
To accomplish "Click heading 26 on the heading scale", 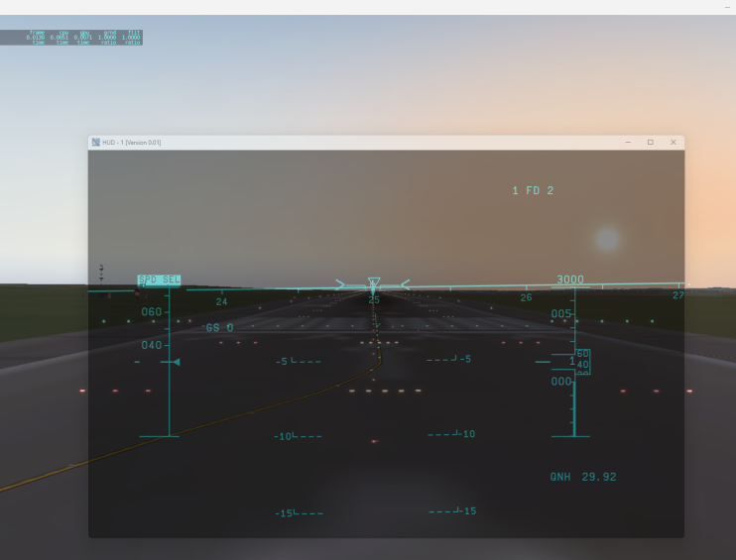I will (526, 297).
